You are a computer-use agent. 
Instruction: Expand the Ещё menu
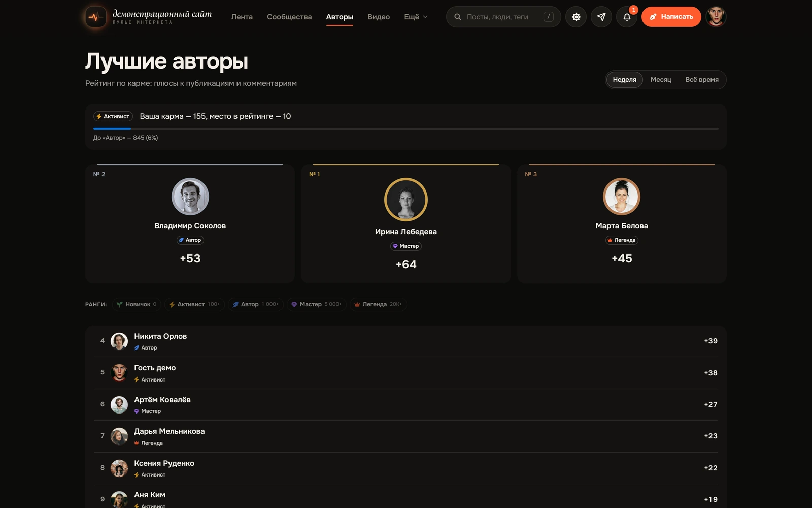416,17
